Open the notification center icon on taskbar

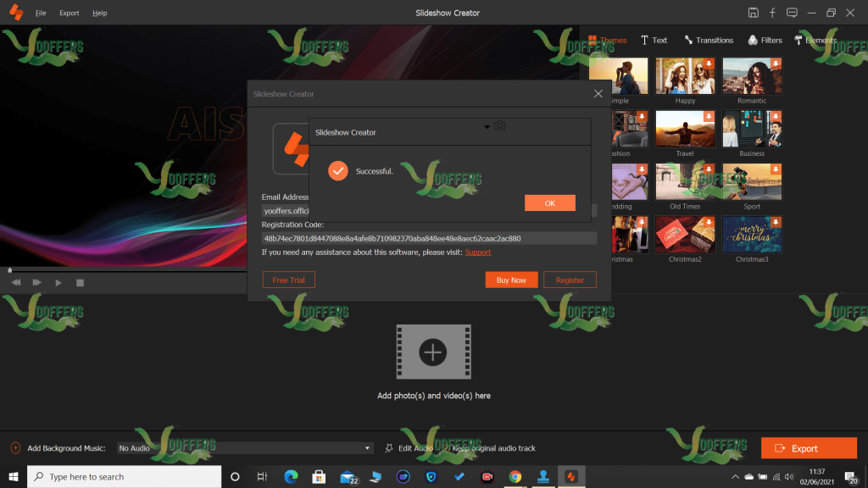(851, 476)
